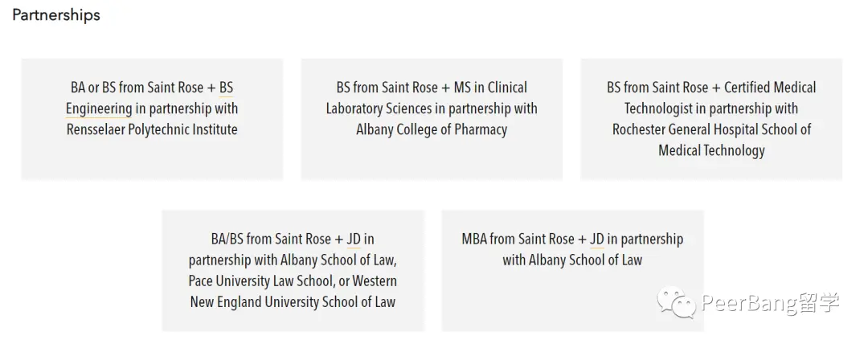Click the underlined Engineering link

tap(99, 109)
